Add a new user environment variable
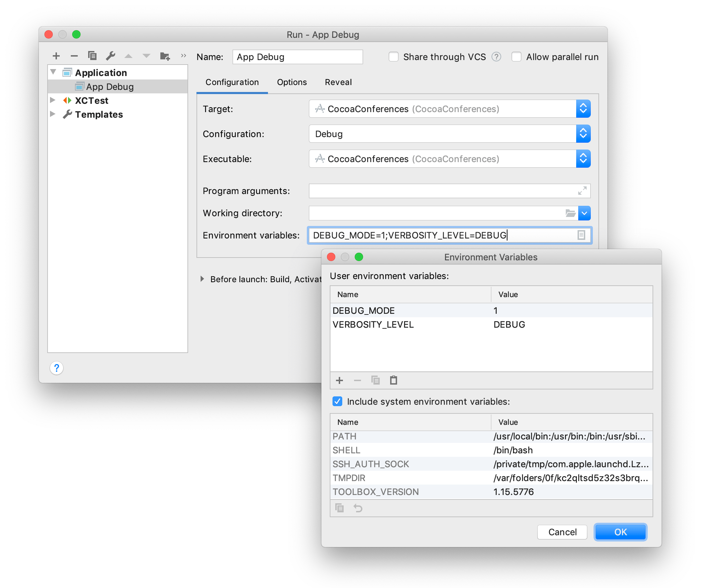 [x=339, y=380]
